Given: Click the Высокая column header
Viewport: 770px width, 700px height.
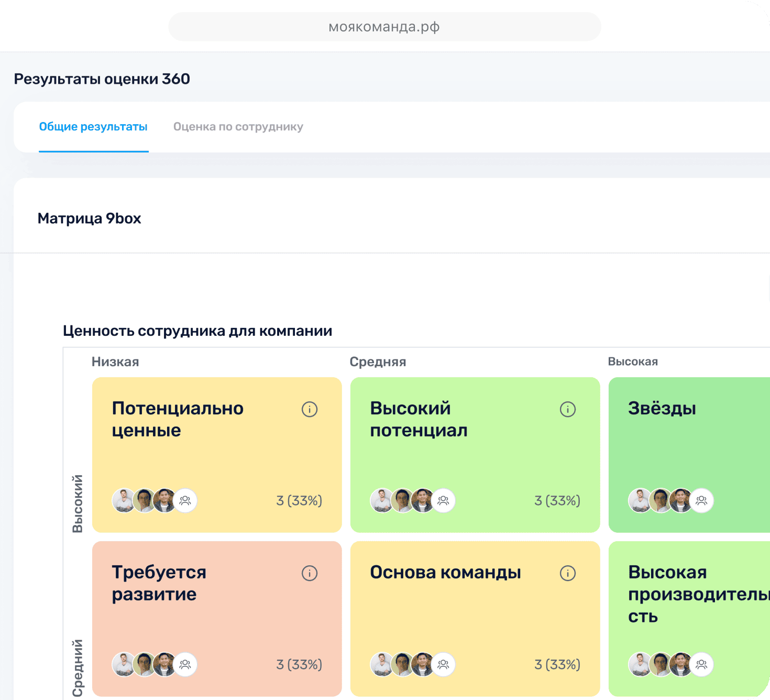Looking at the screenshot, I should point(633,362).
